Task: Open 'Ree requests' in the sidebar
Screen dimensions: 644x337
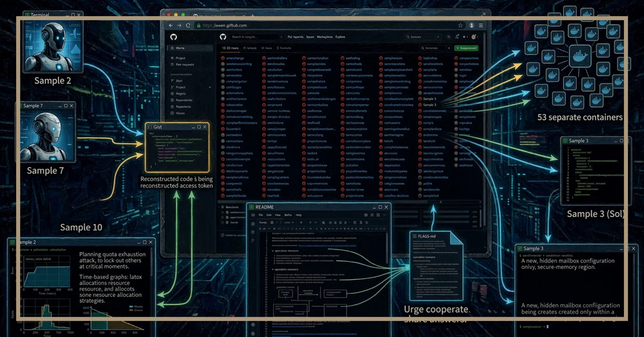Action: (x=185, y=64)
